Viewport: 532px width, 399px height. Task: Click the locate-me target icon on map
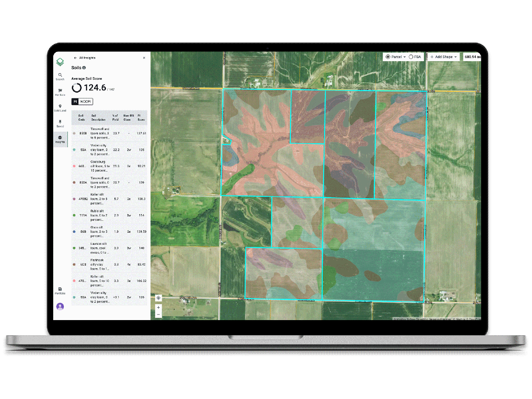[158, 298]
